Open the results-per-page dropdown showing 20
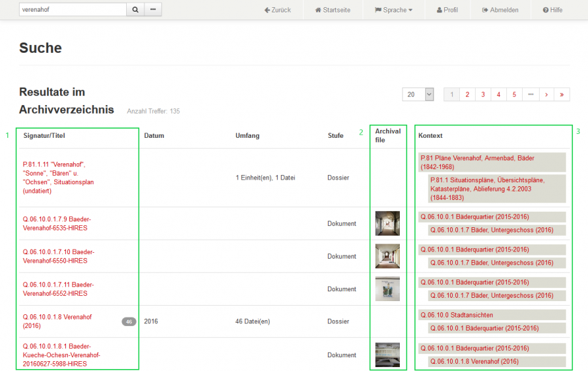 tap(418, 95)
